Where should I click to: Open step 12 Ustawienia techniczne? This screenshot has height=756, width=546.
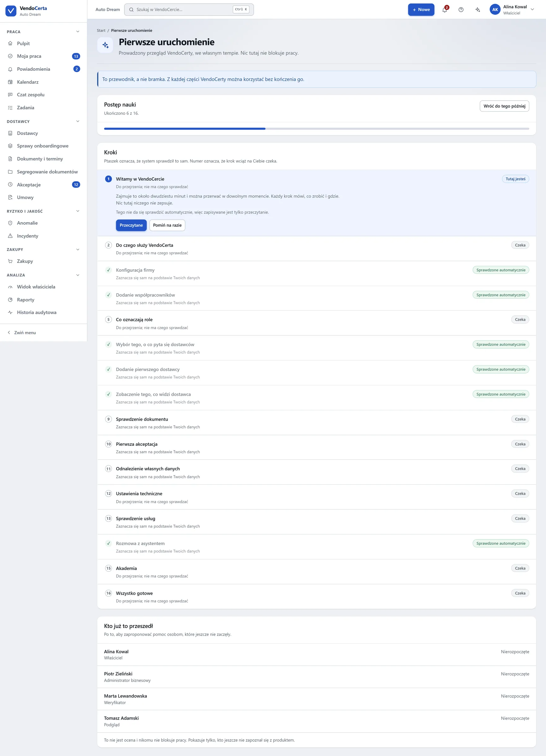point(316,497)
